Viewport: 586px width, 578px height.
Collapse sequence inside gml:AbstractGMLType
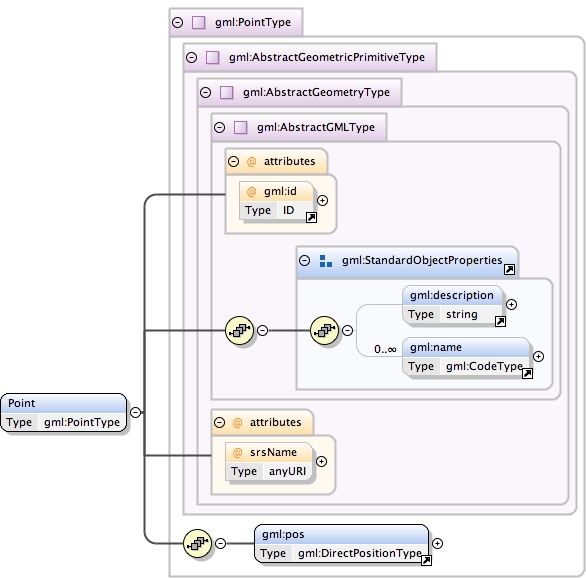263,330
